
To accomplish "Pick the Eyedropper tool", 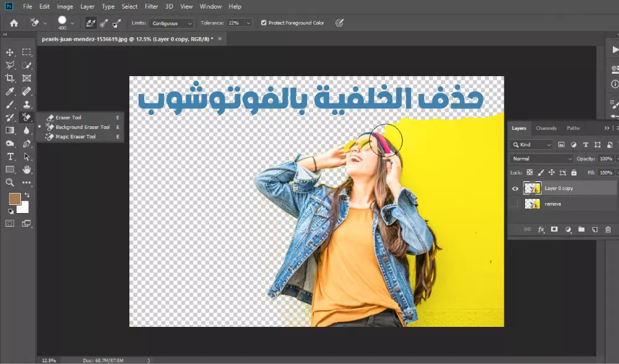I will pos(10,91).
